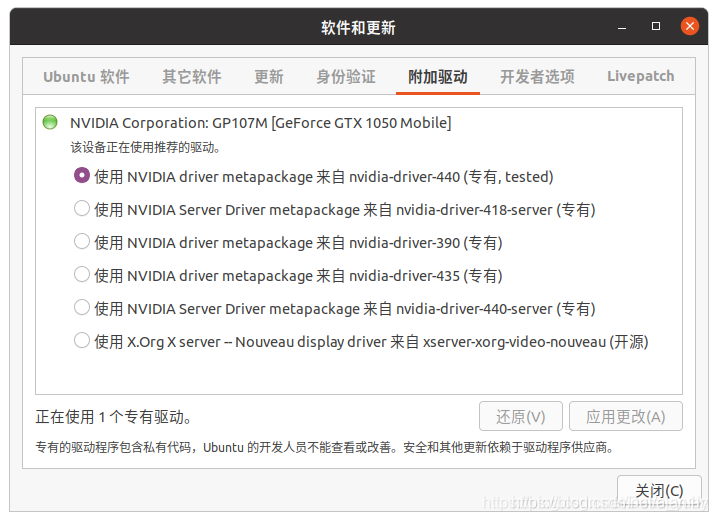
Task: Maximize the 软件和更新 window
Action: [x=656, y=27]
